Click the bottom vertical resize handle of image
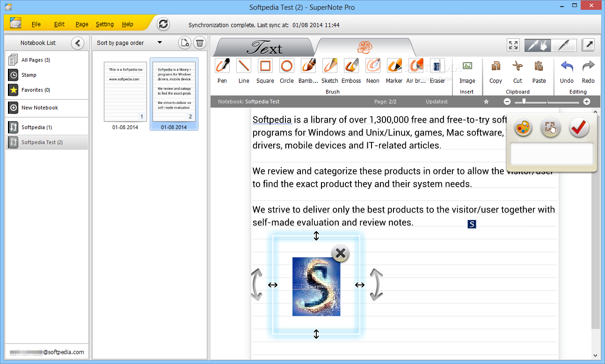Screen dimensions: 605x364 [x=316, y=334]
